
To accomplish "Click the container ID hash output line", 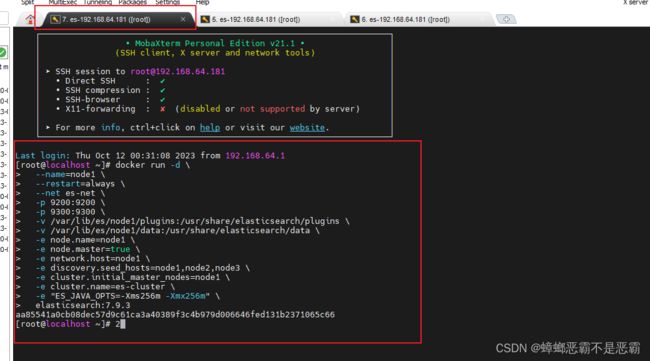I will click(175, 315).
